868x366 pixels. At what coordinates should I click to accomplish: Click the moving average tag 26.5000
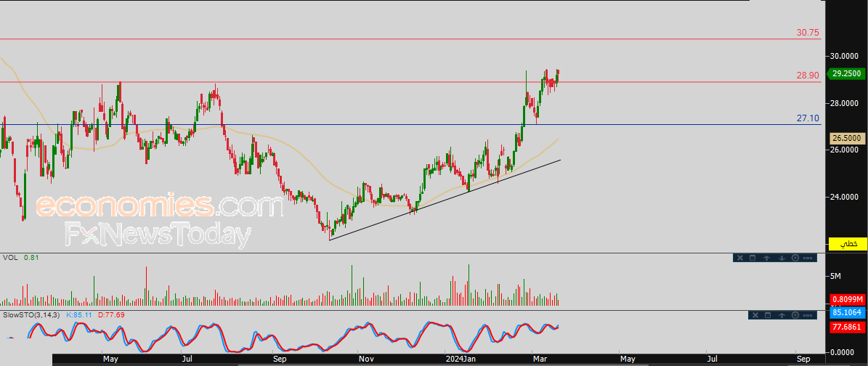(848, 138)
